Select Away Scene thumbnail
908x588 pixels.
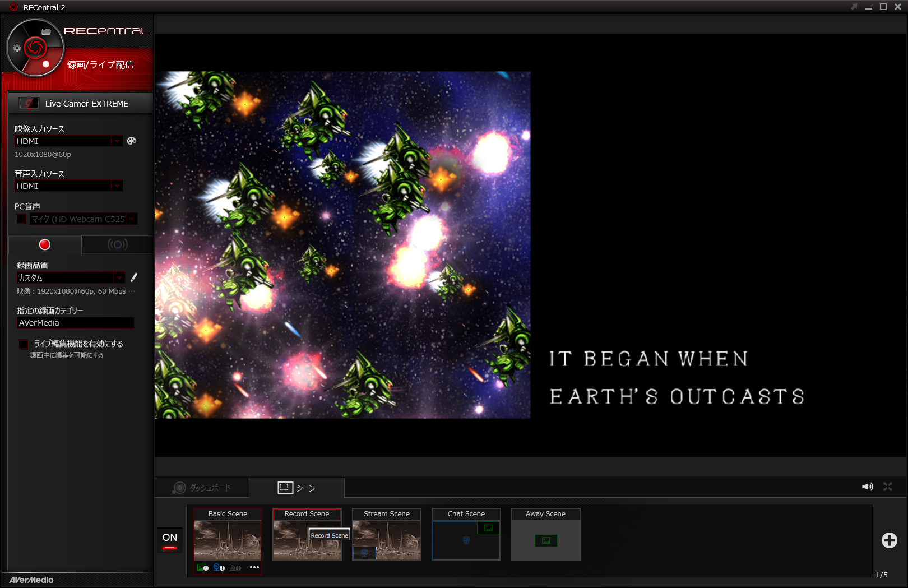coord(546,540)
